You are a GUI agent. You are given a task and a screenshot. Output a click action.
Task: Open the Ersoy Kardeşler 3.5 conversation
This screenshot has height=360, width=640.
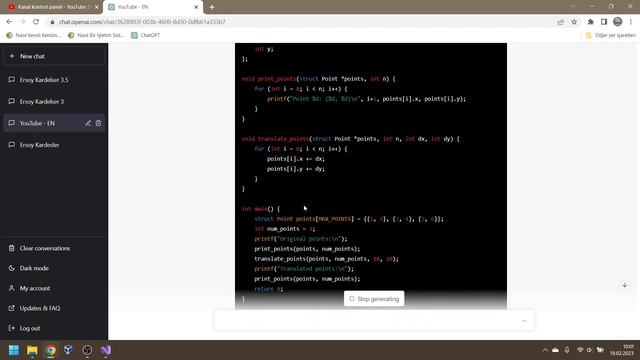[53, 80]
